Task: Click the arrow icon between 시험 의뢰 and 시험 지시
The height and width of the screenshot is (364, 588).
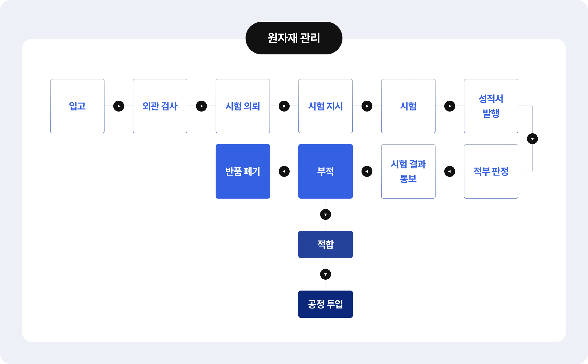Action: coord(284,106)
